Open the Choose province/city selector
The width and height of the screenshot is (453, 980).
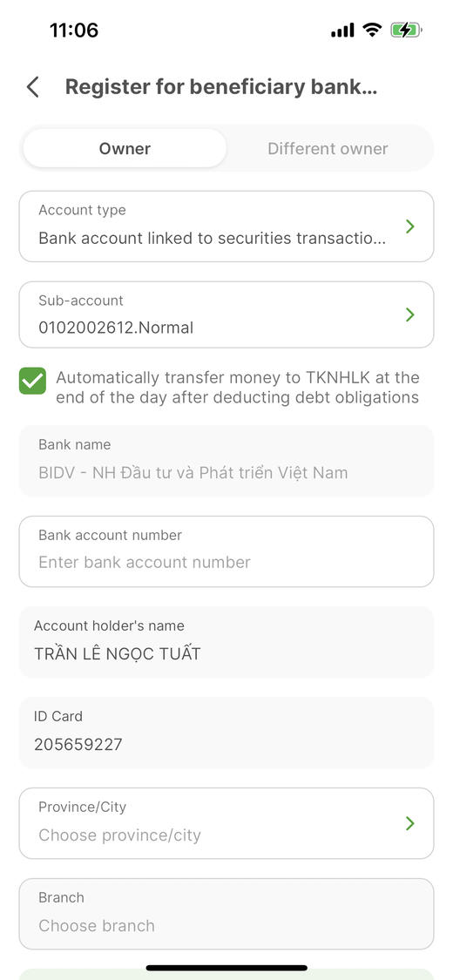tap(226, 823)
